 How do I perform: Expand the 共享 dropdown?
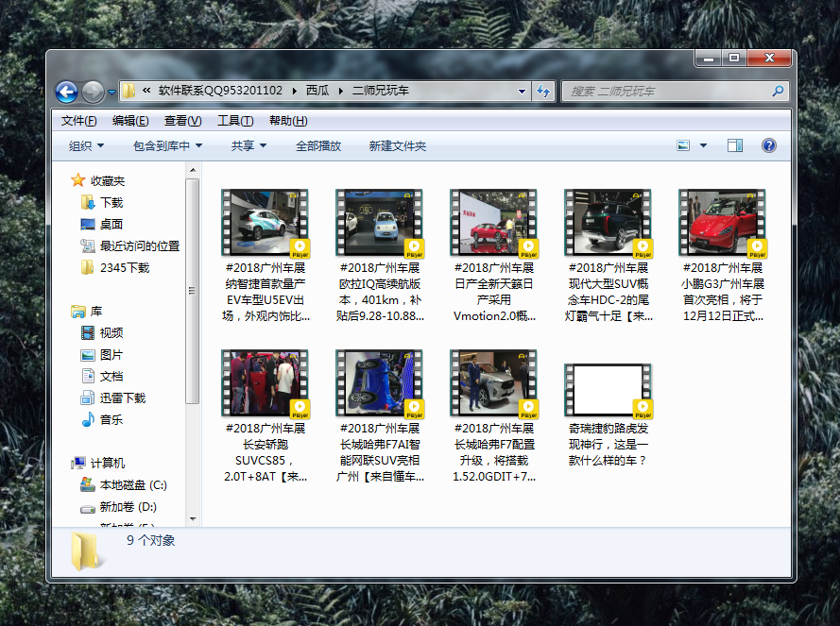(249, 146)
